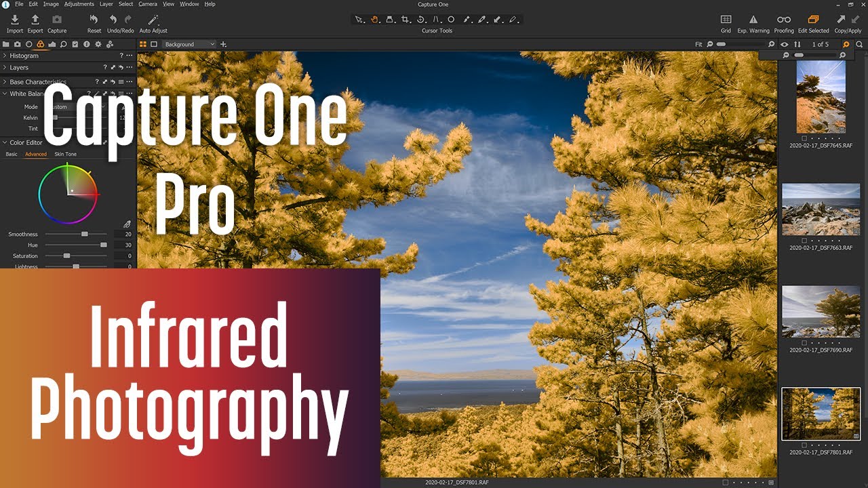Switch to Skin Tone tab
Image resolution: width=868 pixels, height=488 pixels.
click(x=66, y=155)
